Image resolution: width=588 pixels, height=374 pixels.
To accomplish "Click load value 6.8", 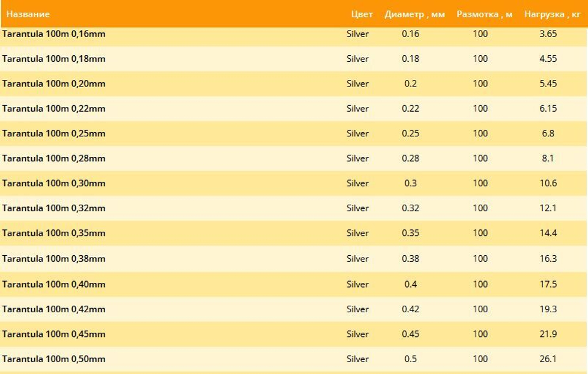I will [x=548, y=133].
